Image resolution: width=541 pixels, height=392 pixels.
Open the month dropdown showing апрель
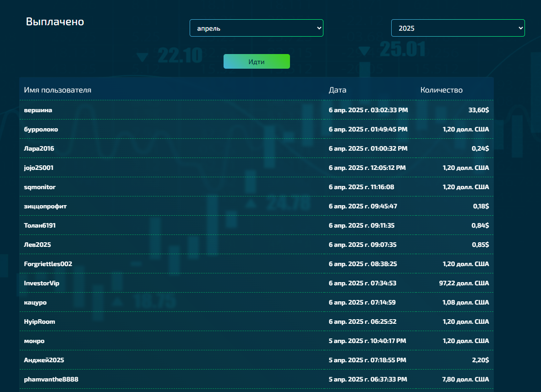257,28
